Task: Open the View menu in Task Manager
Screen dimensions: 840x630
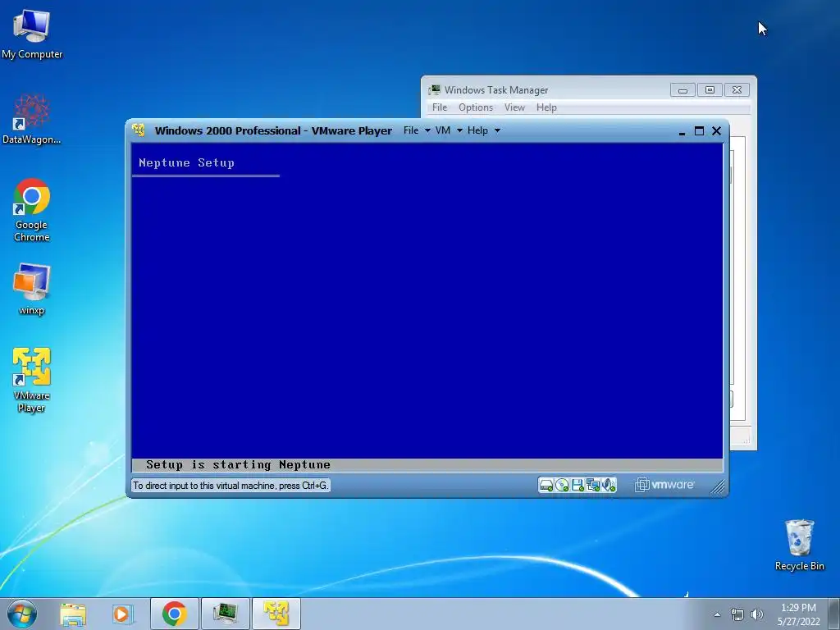Action: click(x=514, y=107)
